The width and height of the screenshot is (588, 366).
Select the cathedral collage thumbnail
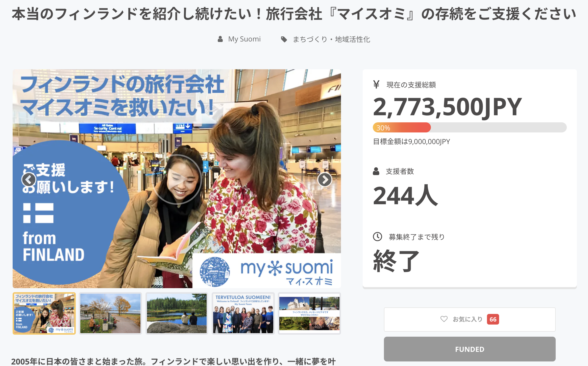click(x=309, y=313)
